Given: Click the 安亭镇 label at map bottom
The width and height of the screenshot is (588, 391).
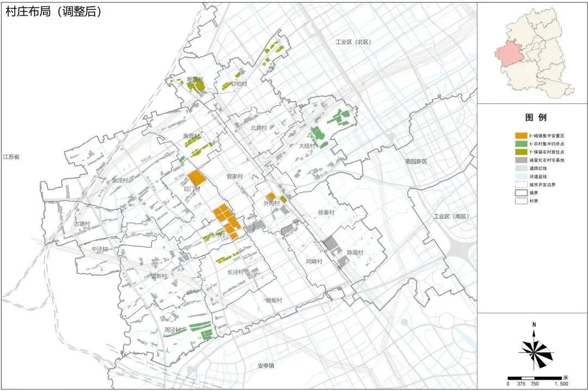Looking at the screenshot, I should tap(266, 365).
